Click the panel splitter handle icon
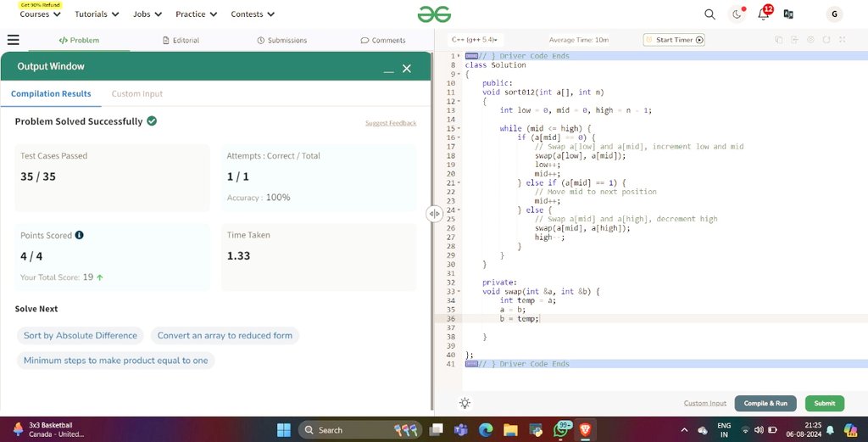 (435, 214)
